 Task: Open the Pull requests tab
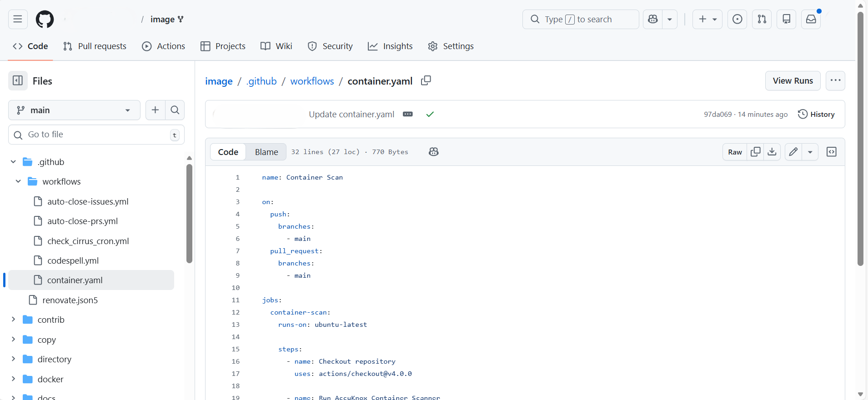(95, 46)
